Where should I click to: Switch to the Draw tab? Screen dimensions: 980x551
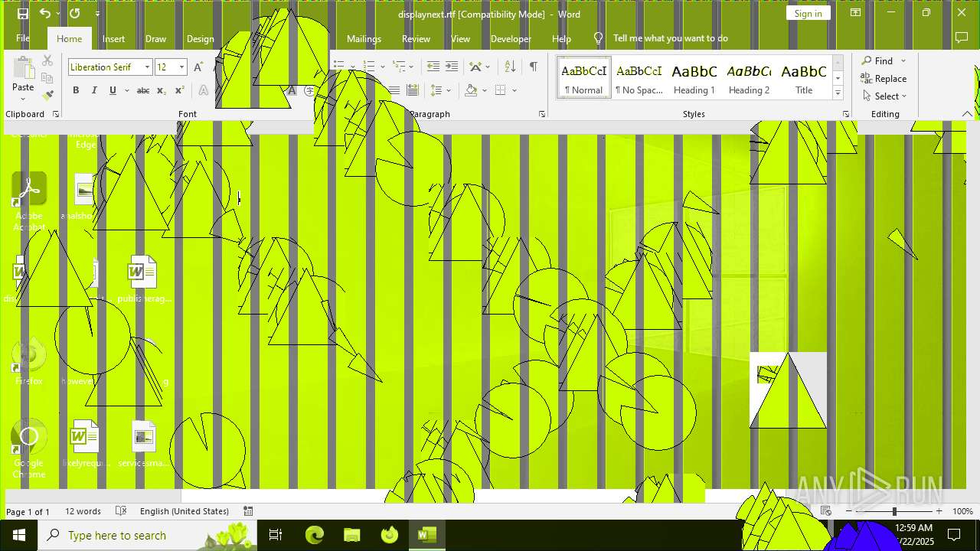pos(155,38)
